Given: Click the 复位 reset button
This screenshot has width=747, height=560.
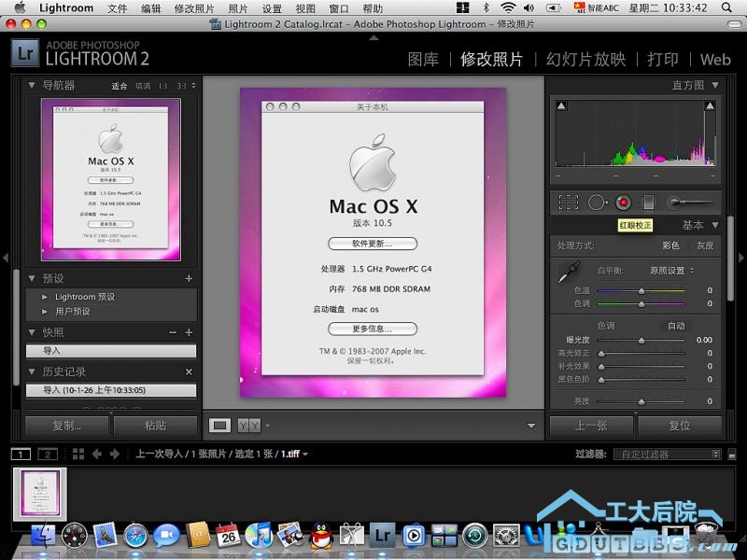Looking at the screenshot, I should pyautogui.click(x=680, y=426).
